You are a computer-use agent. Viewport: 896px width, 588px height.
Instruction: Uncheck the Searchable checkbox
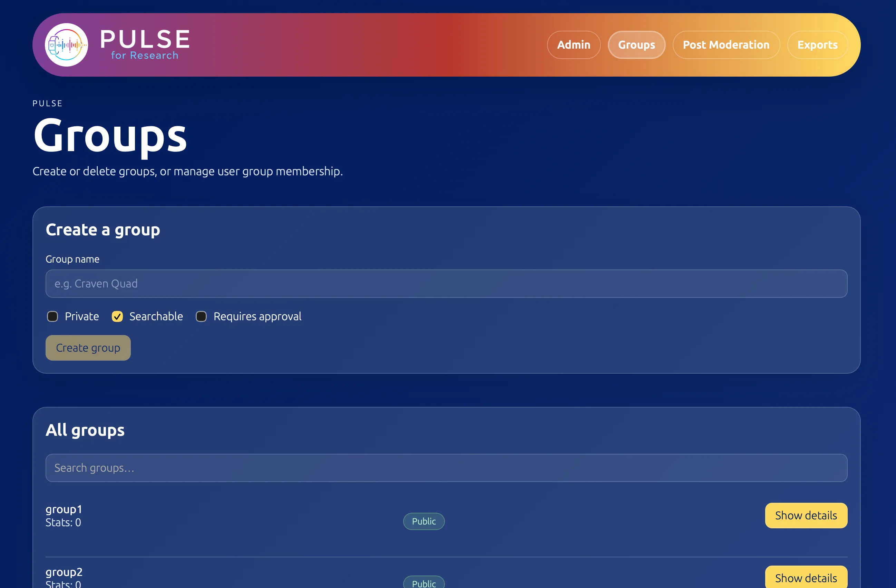pos(117,316)
